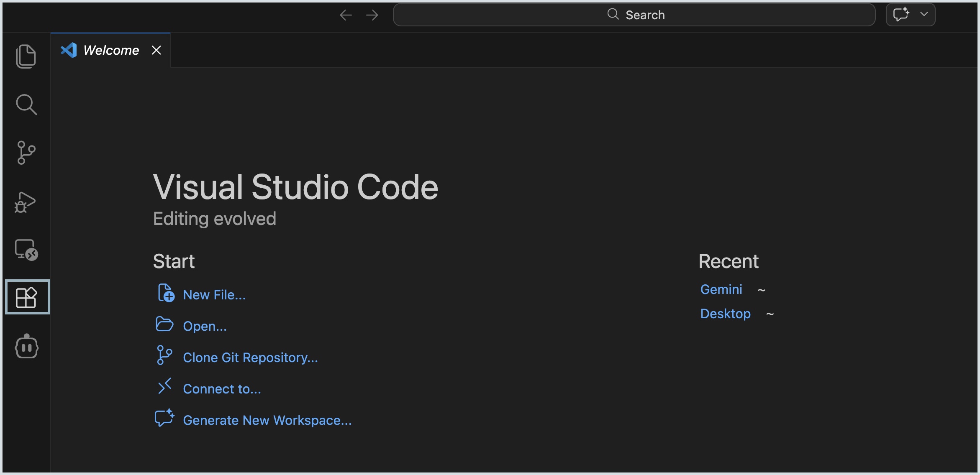Open the Run and Debug view
Screen dimensions: 980x475
click(x=25, y=202)
